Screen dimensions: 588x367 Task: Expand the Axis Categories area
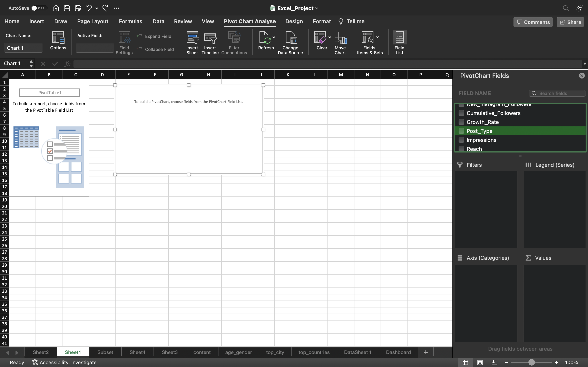pos(461,258)
